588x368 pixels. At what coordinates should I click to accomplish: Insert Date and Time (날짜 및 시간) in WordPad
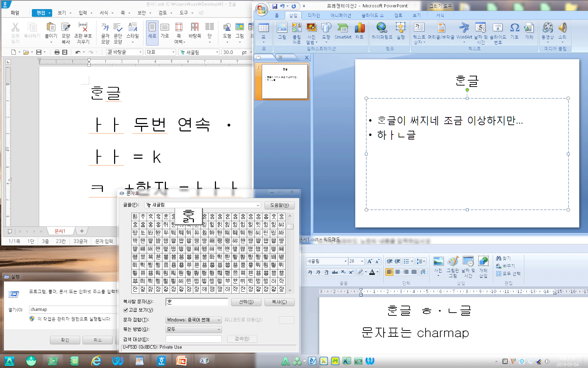click(x=468, y=267)
